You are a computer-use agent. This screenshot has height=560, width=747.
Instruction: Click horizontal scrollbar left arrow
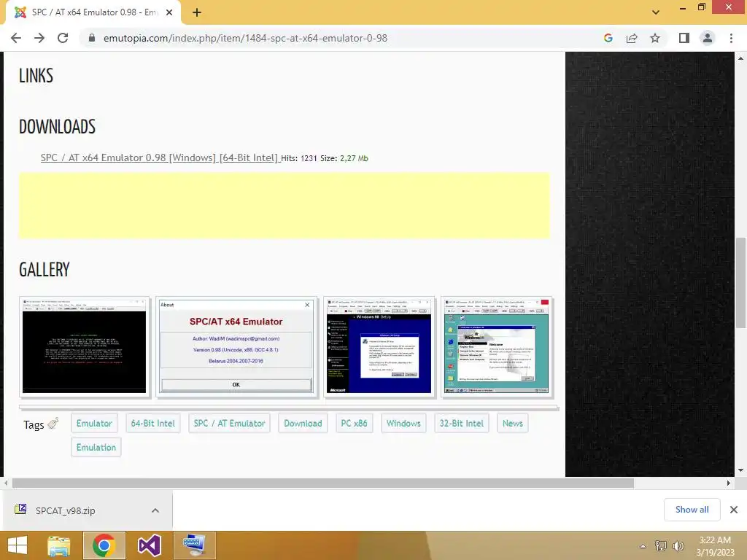[6, 483]
